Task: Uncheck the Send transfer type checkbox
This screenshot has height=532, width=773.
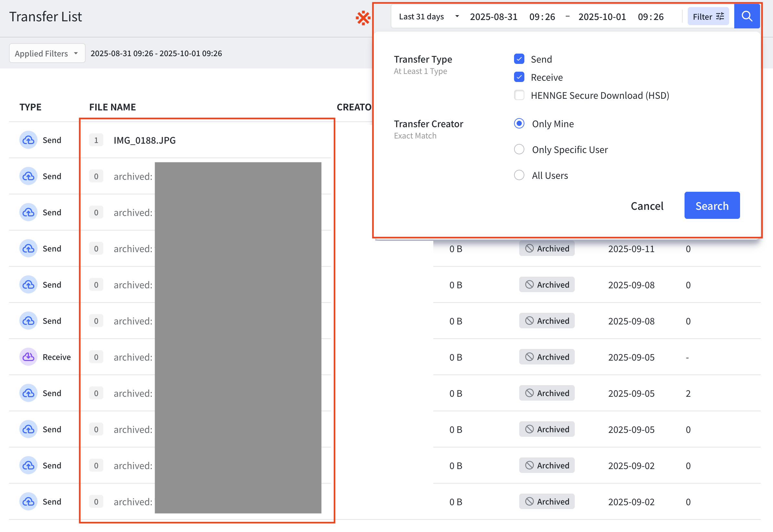Action: tap(519, 59)
